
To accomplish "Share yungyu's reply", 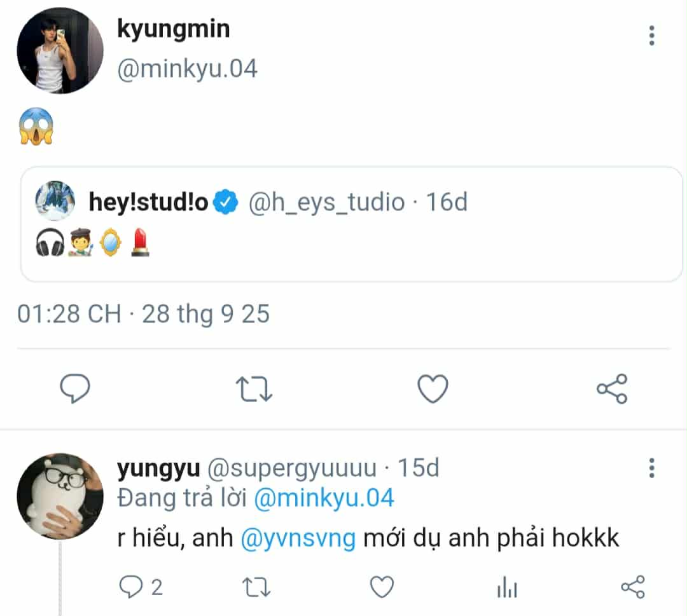I will point(632,587).
